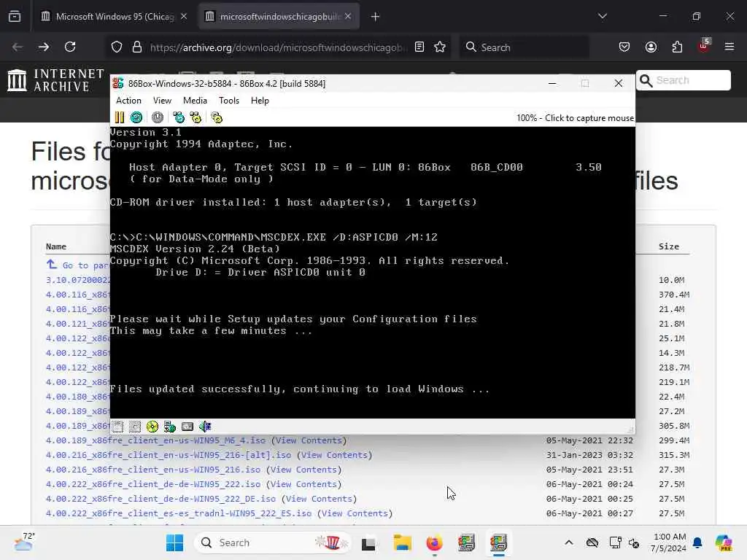Click the Windows taskbar Search box
The width and height of the screenshot is (747, 560).
tap(273, 542)
